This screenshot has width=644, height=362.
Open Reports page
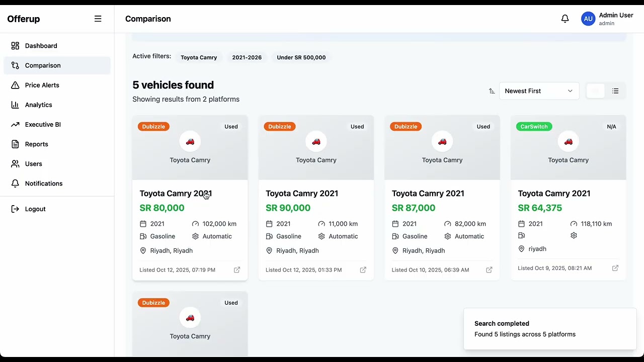[x=57, y=144]
